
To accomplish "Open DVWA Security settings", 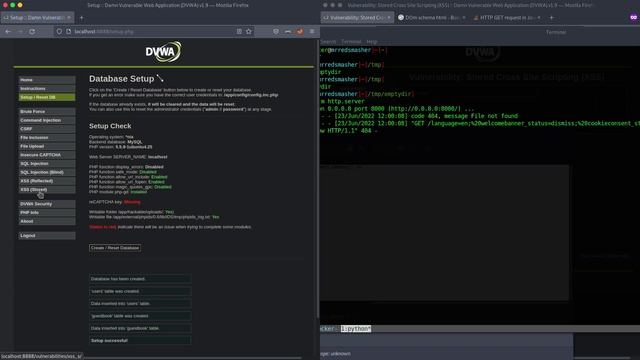I will 47,204.
